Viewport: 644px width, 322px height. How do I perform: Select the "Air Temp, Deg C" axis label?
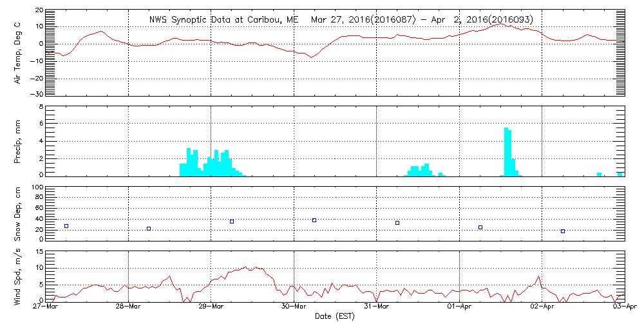pyautogui.click(x=18, y=53)
